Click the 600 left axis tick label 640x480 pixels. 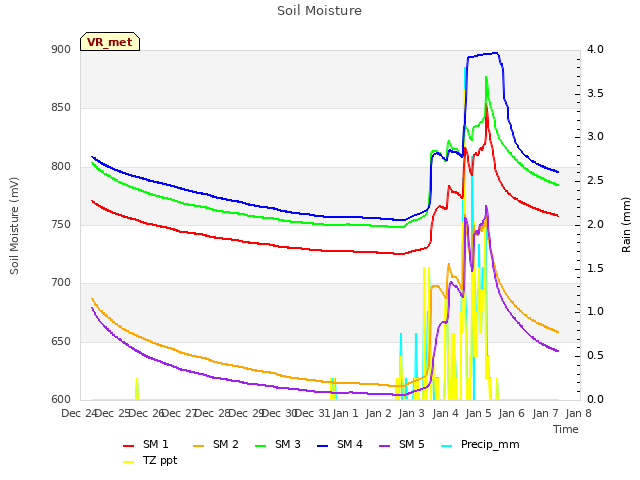(x=61, y=399)
